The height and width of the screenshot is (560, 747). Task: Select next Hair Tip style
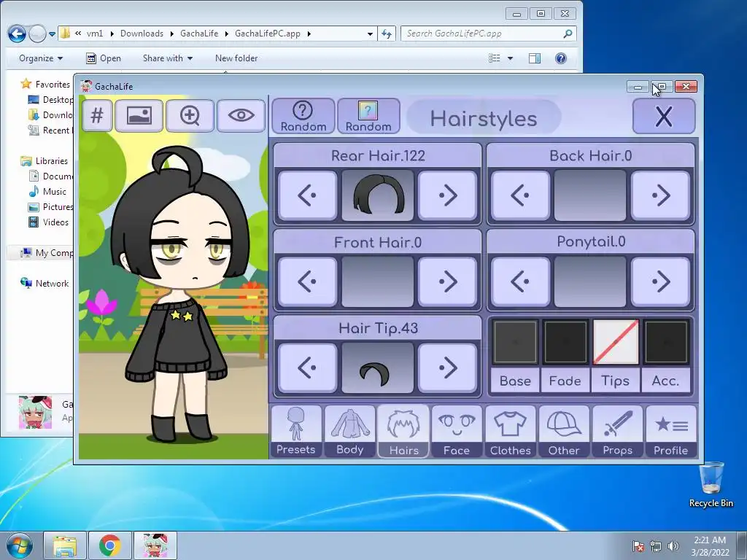click(x=447, y=367)
